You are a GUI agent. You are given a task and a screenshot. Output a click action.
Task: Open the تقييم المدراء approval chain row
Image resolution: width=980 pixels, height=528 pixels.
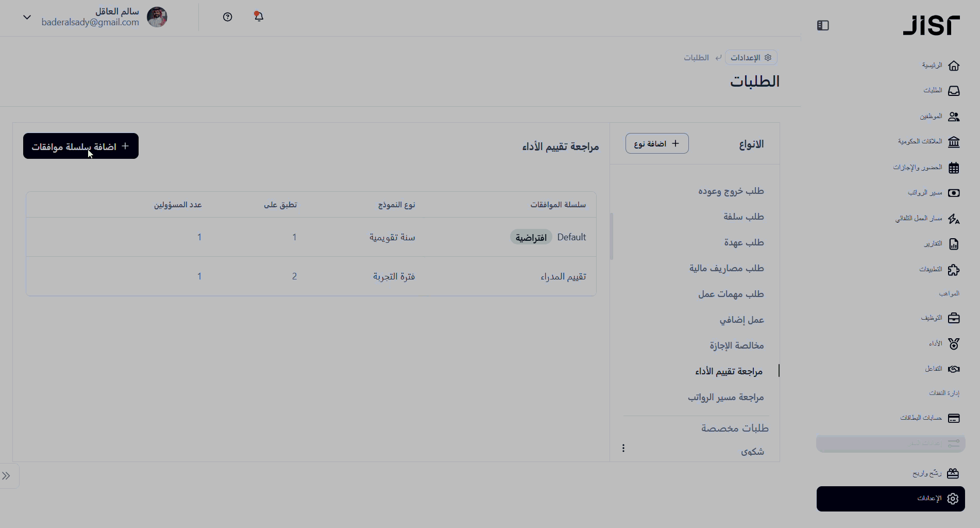pyautogui.click(x=563, y=276)
